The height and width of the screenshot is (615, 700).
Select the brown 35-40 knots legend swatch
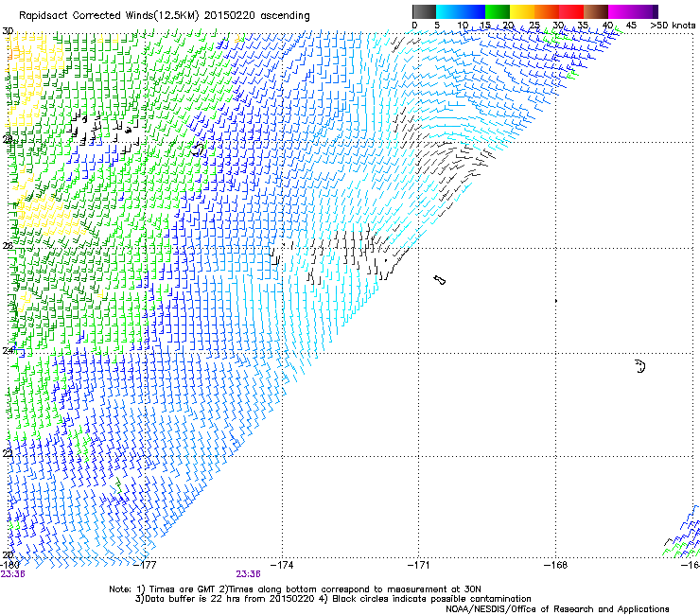[596, 11]
